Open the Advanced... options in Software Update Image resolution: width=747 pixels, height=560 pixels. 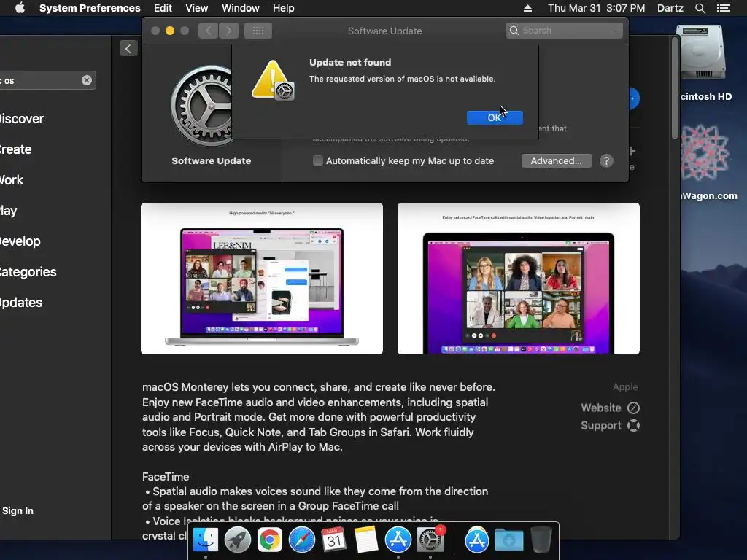click(x=557, y=161)
